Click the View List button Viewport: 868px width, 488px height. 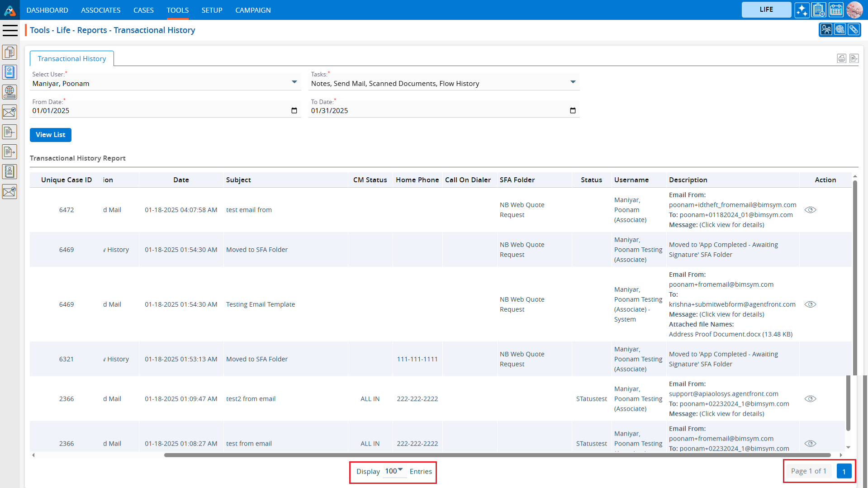tap(50, 135)
